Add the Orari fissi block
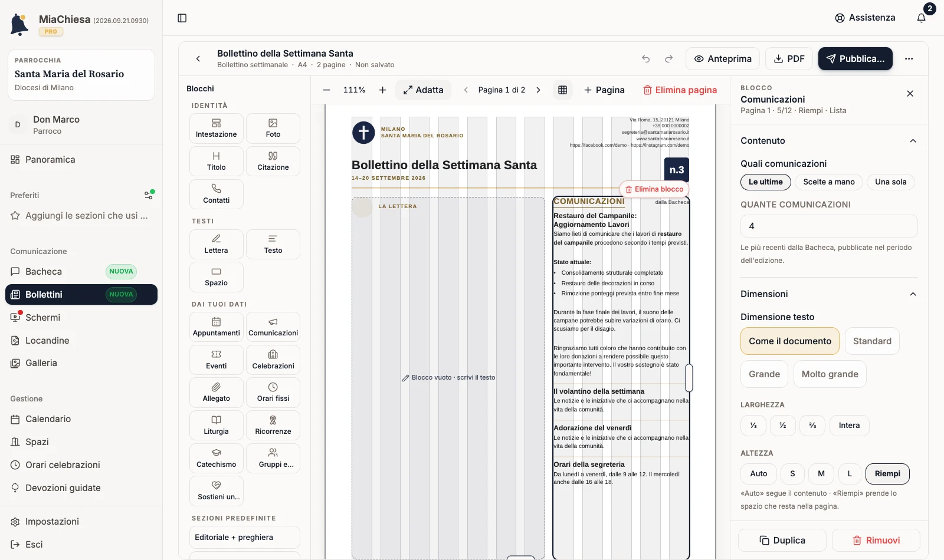 click(x=273, y=393)
